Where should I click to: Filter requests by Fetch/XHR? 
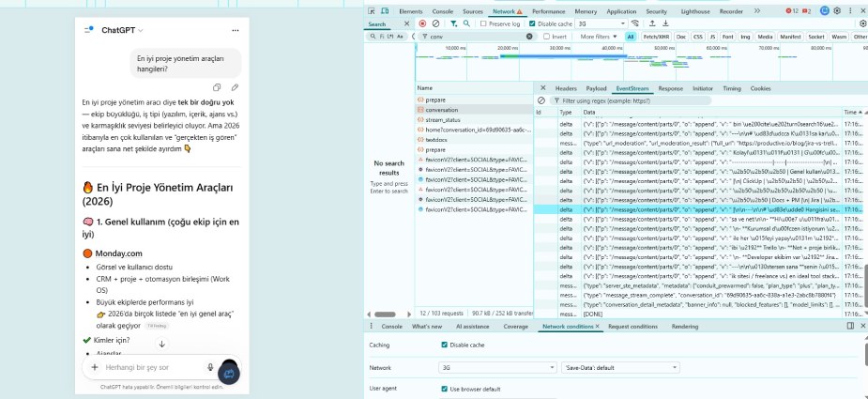tap(656, 37)
